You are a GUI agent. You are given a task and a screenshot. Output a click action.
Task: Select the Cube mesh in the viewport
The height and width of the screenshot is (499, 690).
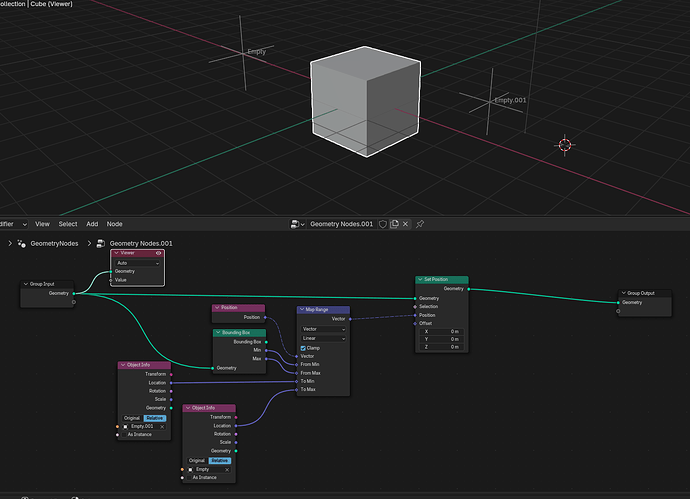point(366,101)
